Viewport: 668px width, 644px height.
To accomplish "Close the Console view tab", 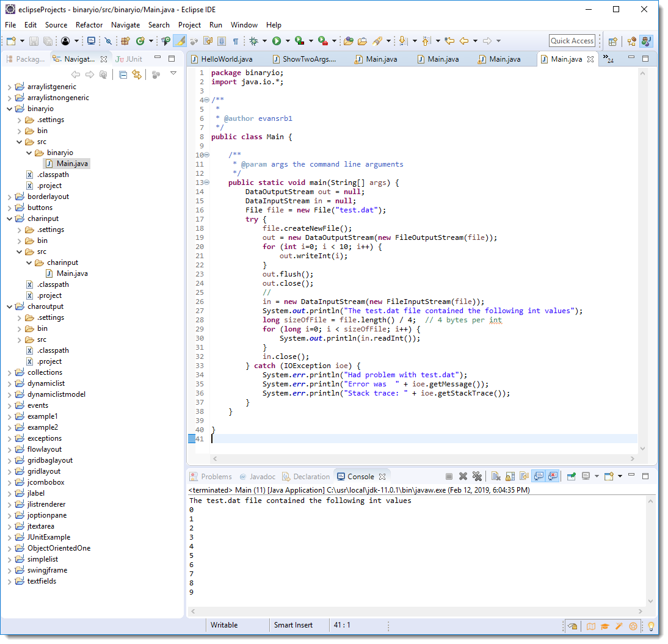I will [x=382, y=477].
